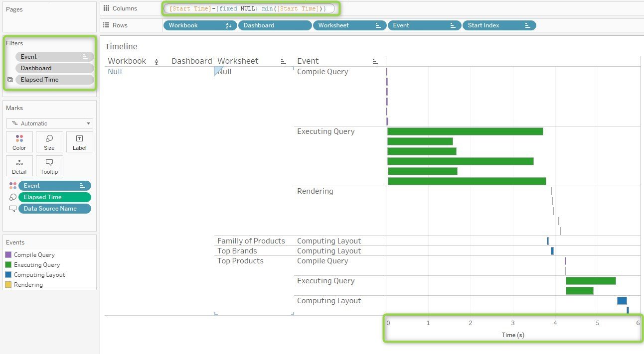The height and width of the screenshot is (354, 644).
Task: Select the Elapsed Time pill on Marks card
Action: (55, 197)
